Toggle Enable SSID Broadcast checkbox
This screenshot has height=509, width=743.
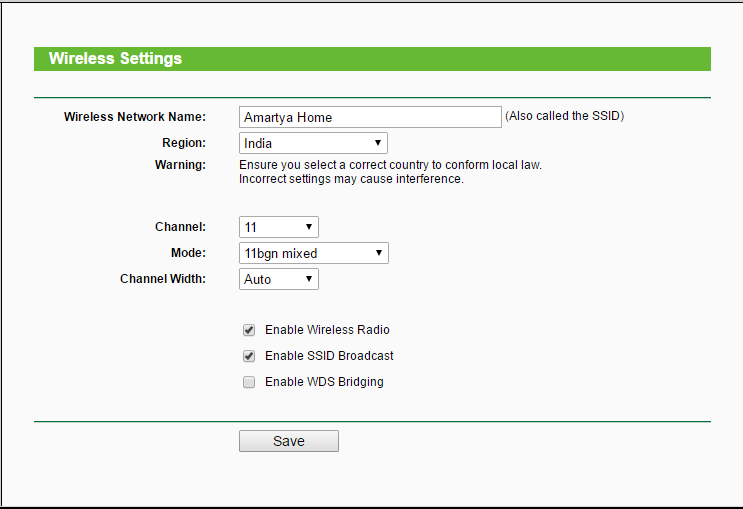point(249,356)
